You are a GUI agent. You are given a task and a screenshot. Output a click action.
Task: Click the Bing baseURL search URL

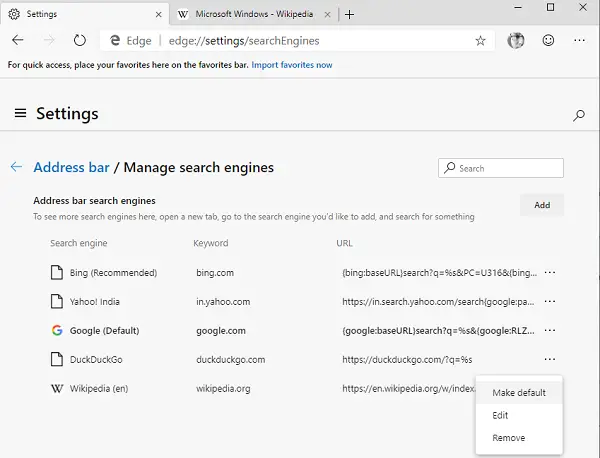[x=439, y=273]
